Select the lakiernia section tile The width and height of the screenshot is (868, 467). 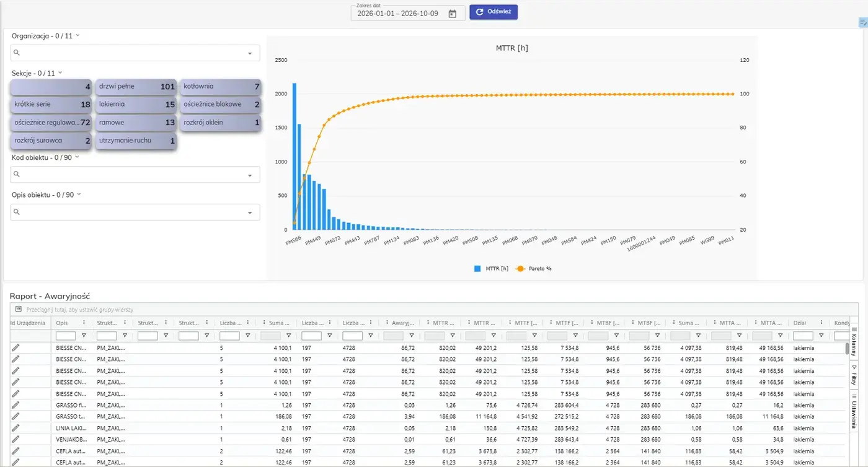click(x=136, y=105)
